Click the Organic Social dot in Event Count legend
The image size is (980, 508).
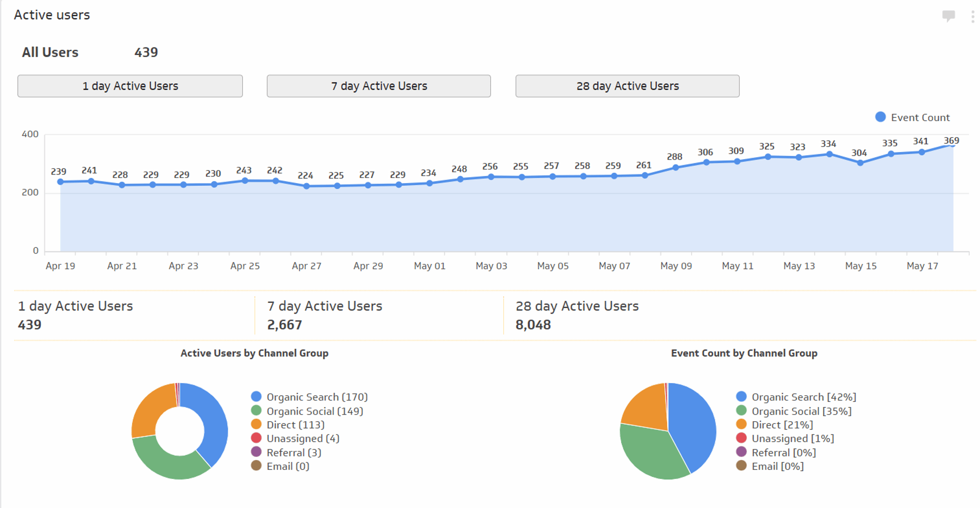pos(741,411)
